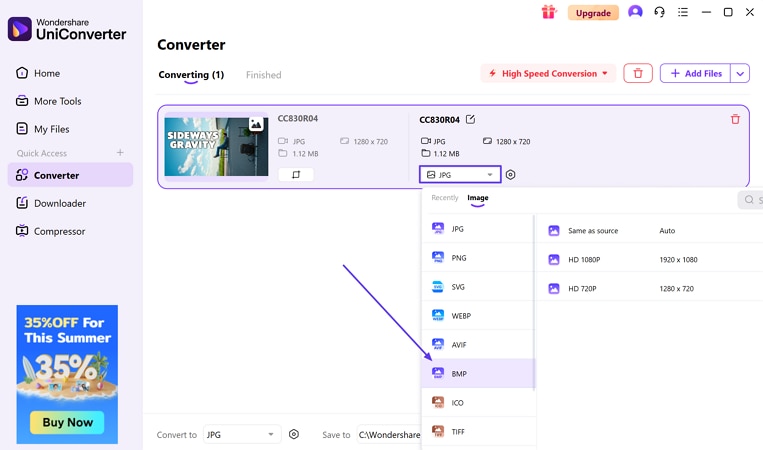763x450 pixels.
Task: Select JPG format in the list
Action: click(x=478, y=229)
